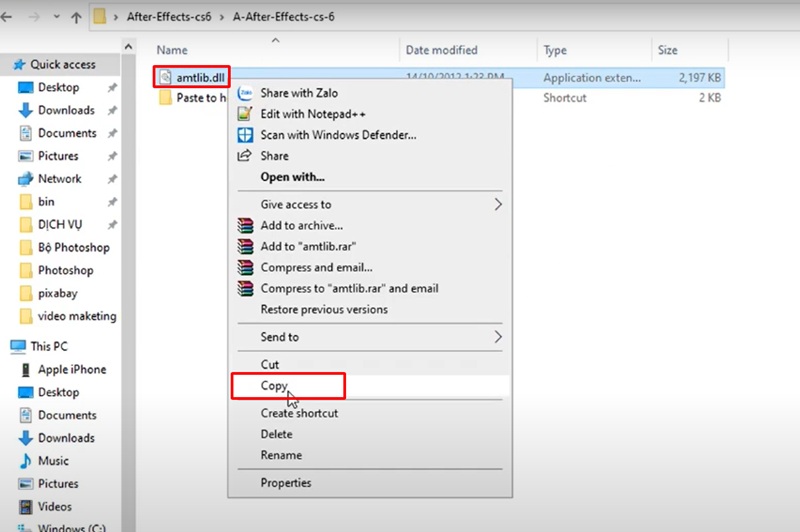800x532 pixels.
Task: Click the Share with Zalo icon
Action: pyautogui.click(x=243, y=93)
